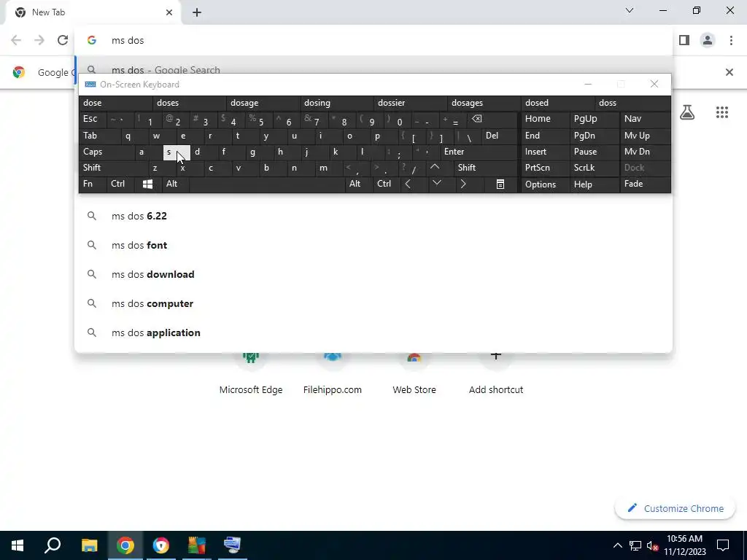Click the muted volume tray icon
This screenshot has width=747, height=560.
tap(653, 545)
